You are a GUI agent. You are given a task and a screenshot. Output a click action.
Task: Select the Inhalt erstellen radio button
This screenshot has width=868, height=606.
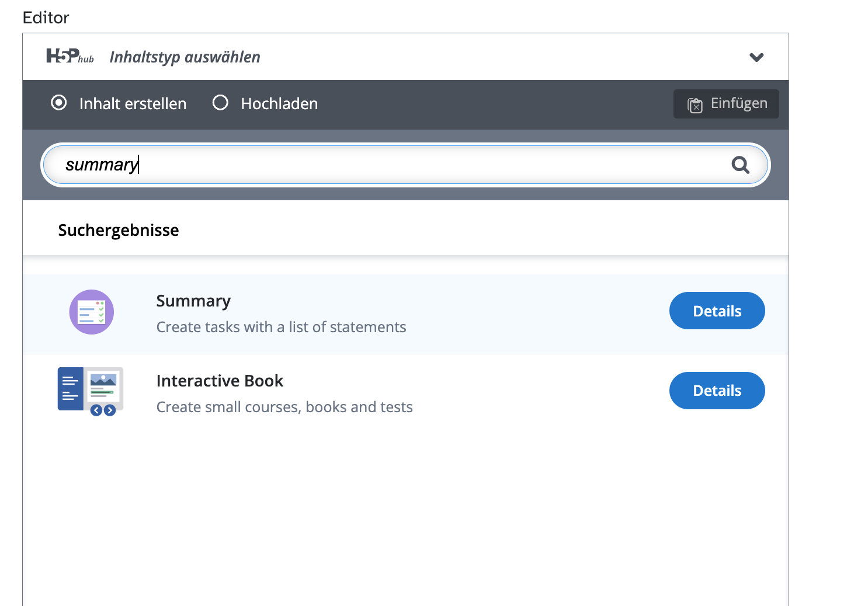(59, 103)
